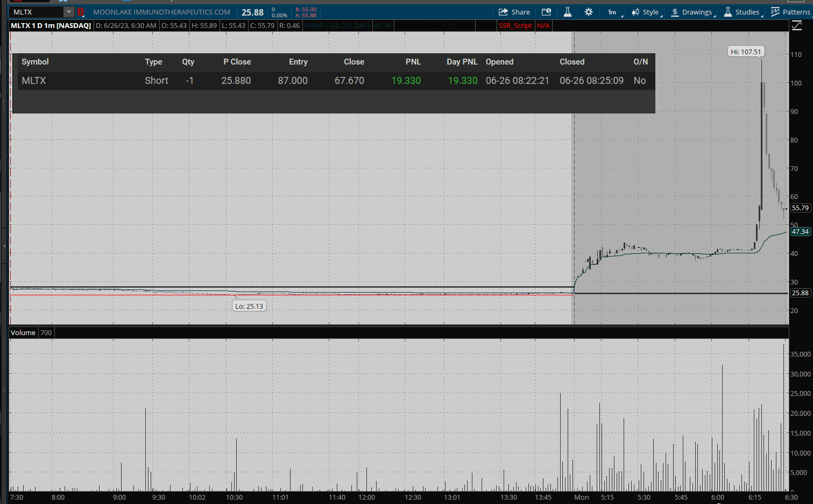Open the Style menu
Screen dimensions: 813x504
(646, 12)
